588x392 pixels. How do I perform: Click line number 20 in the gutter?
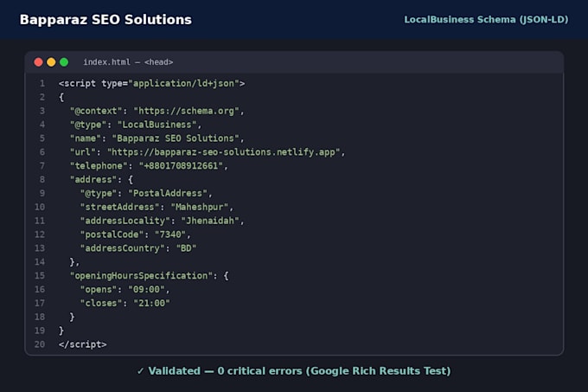[x=40, y=344]
